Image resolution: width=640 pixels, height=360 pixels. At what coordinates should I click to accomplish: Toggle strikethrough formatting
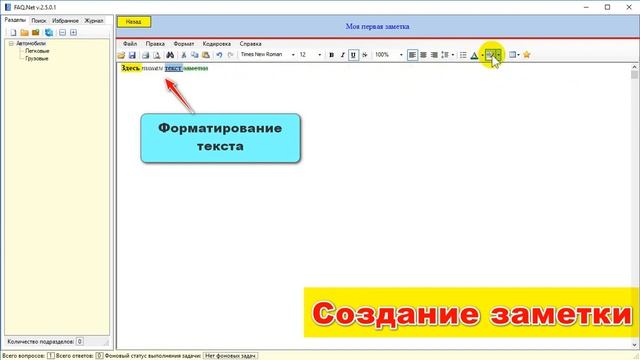click(x=364, y=55)
